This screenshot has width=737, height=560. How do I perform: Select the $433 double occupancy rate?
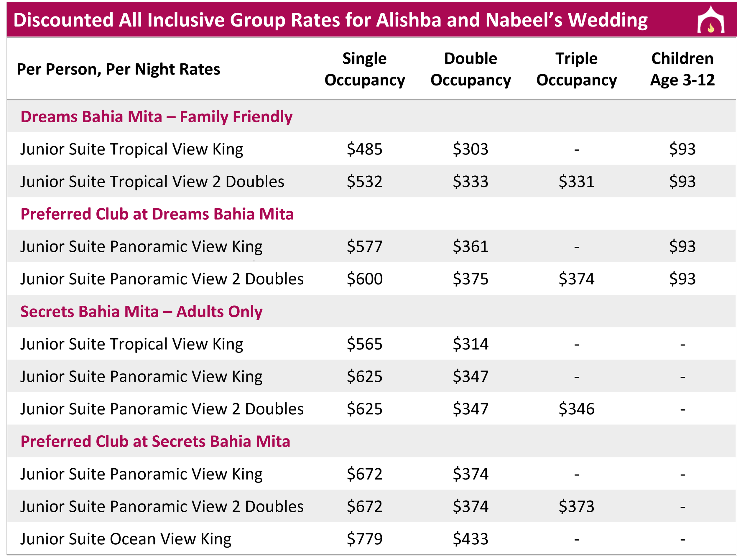tap(471, 539)
